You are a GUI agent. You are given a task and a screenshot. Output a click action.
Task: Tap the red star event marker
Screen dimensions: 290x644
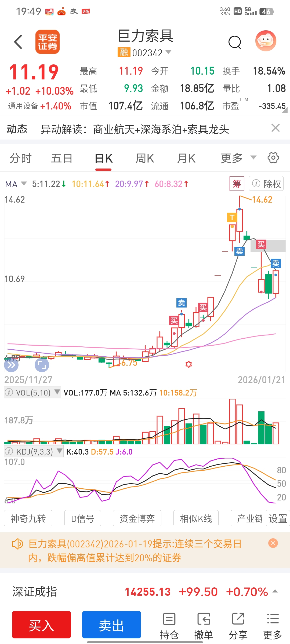[x=189, y=364]
